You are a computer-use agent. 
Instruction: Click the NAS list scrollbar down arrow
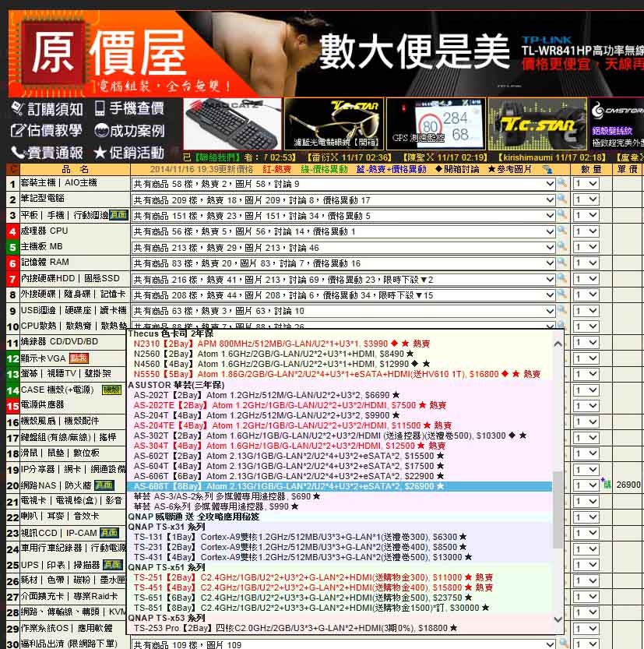tap(558, 619)
